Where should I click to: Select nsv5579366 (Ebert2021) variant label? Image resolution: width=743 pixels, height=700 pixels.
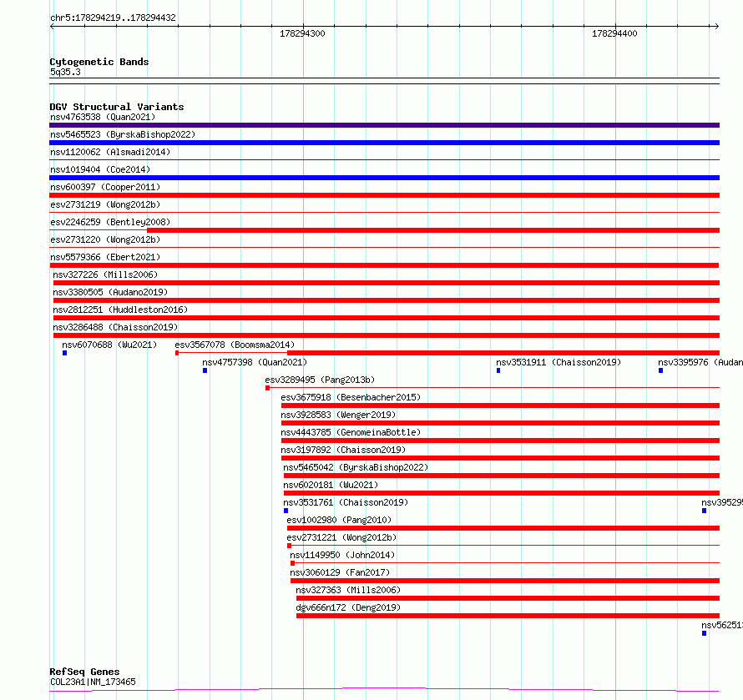(105, 257)
